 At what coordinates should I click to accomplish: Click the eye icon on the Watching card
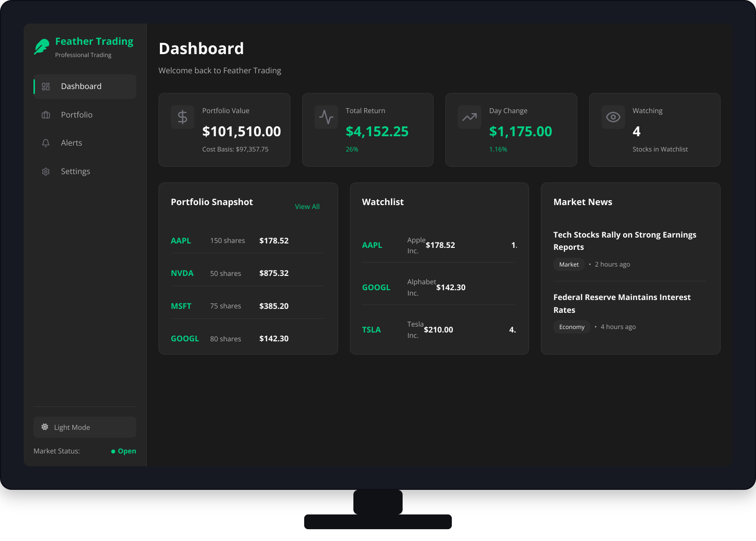point(613,117)
